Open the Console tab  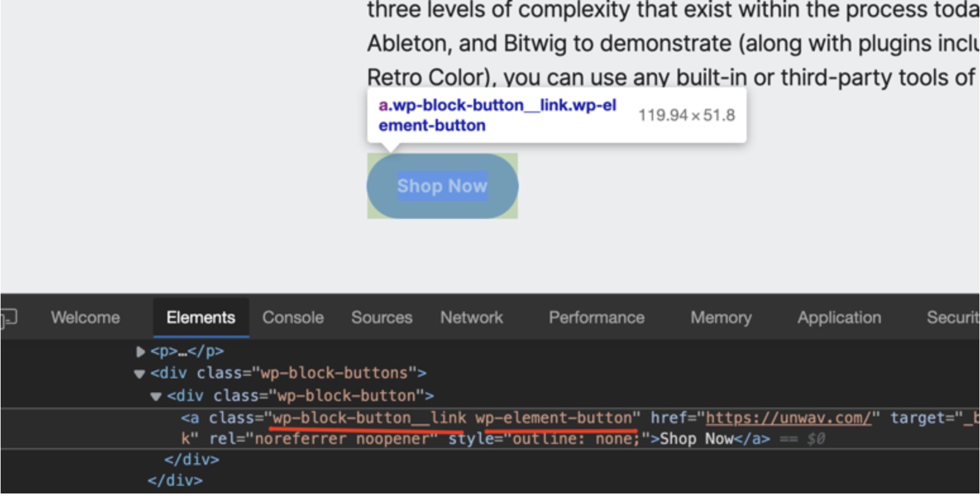(x=293, y=318)
